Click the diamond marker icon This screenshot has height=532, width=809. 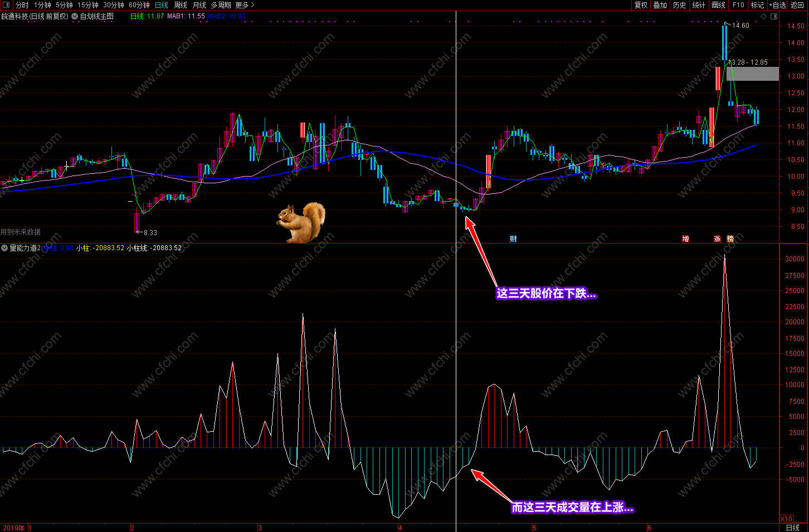coord(764,17)
